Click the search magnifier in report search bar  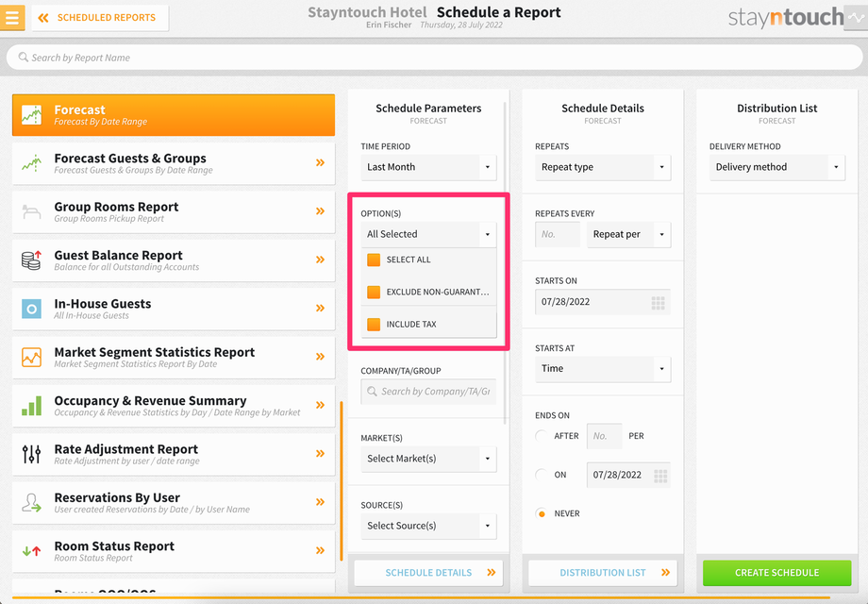pyautogui.click(x=24, y=57)
